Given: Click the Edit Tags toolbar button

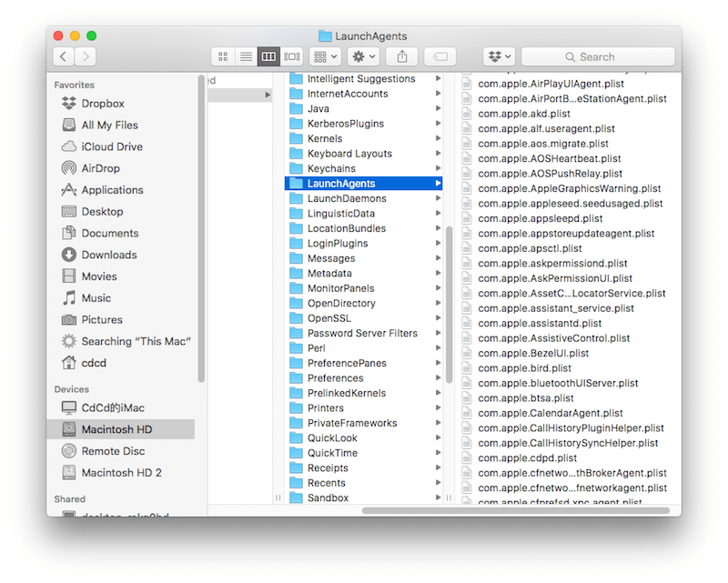Looking at the screenshot, I should pos(440,56).
